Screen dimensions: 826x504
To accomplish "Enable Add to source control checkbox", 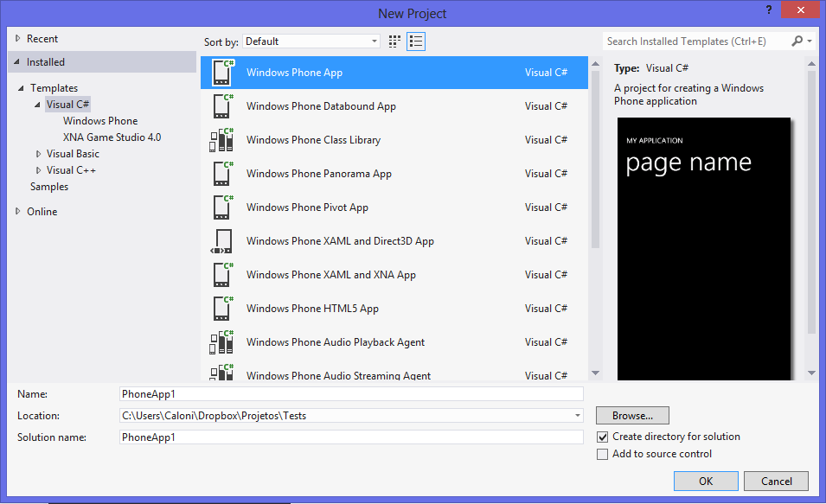I will click(x=603, y=455).
